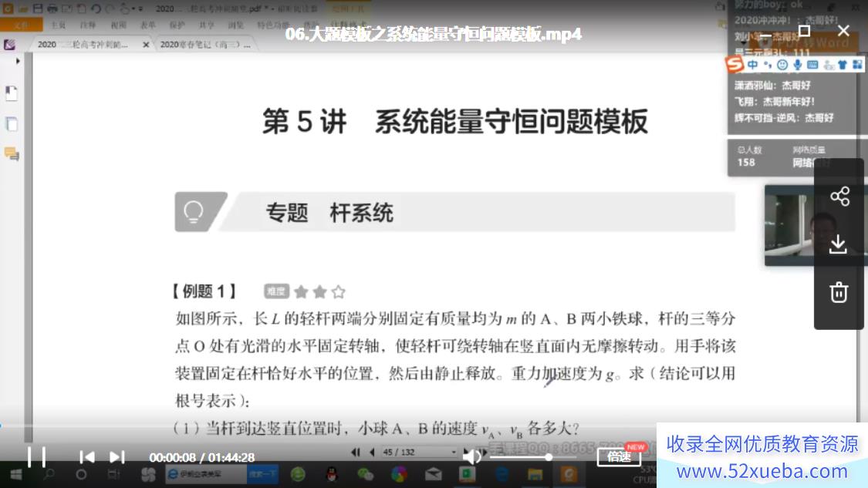The image size is (868, 488).
Task: Click the undo arrow in PDF toolbar
Action: tap(96, 8)
